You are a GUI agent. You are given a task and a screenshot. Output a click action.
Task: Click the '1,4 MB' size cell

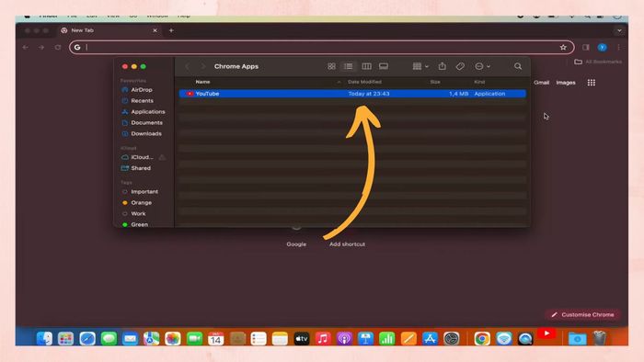click(458, 94)
